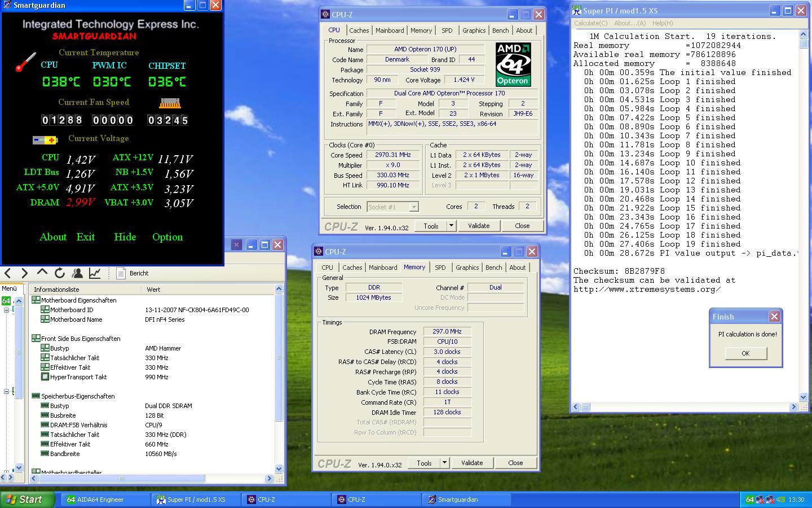Viewport: 812px width, 508px height.
Task: Open Caches tab in upper CPU-Z window
Action: (359, 30)
